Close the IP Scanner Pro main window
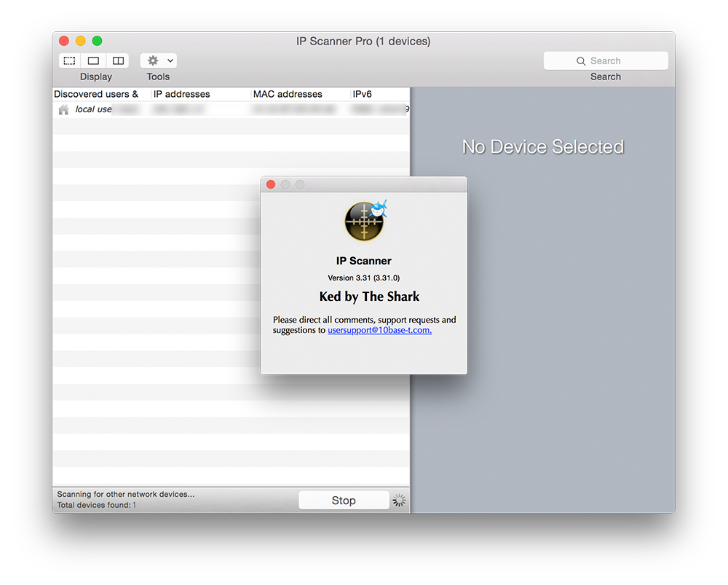This screenshot has height=585, width=728. 64,41
